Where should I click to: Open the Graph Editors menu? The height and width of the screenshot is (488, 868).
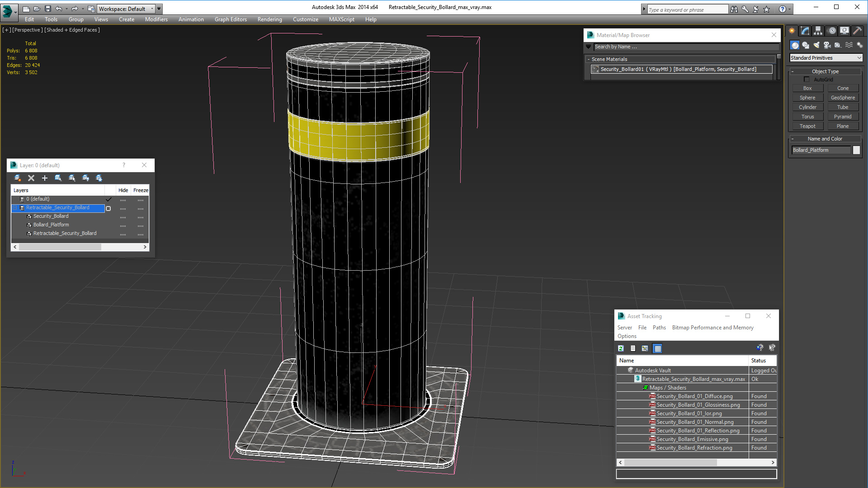(x=231, y=19)
